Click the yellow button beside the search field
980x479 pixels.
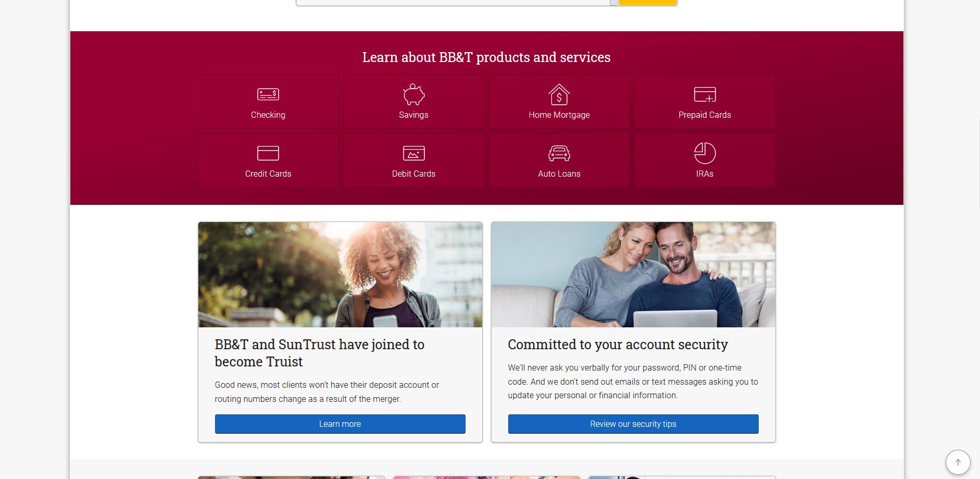pos(648,3)
